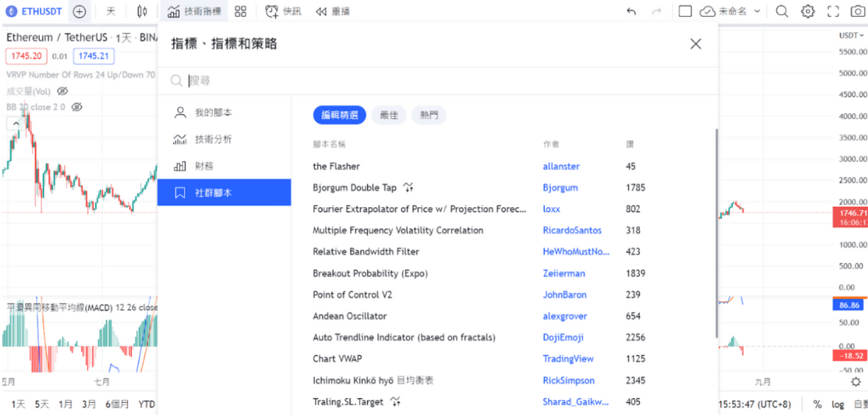Add Ichimoku Kinkō hyō script
The width and height of the screenshot is (868, 415).
(373, 380)
